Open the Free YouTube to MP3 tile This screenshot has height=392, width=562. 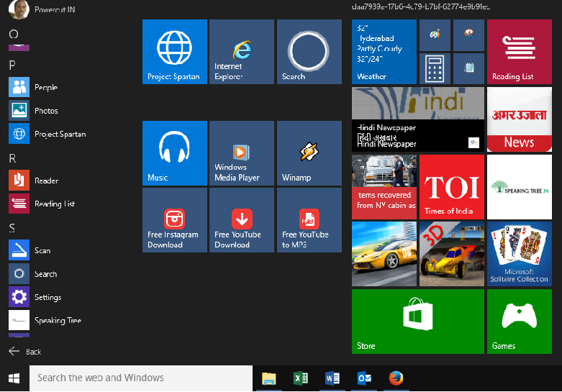click(309, 220)
